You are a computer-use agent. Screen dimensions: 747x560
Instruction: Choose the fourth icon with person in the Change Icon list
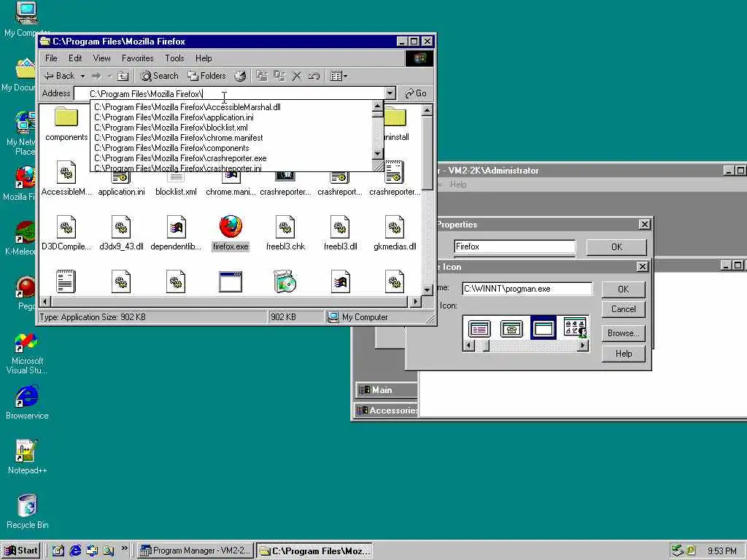575,327
